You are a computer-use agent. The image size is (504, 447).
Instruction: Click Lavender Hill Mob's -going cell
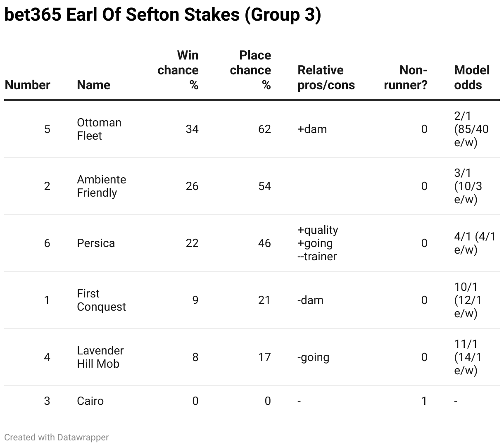(313, 357)
